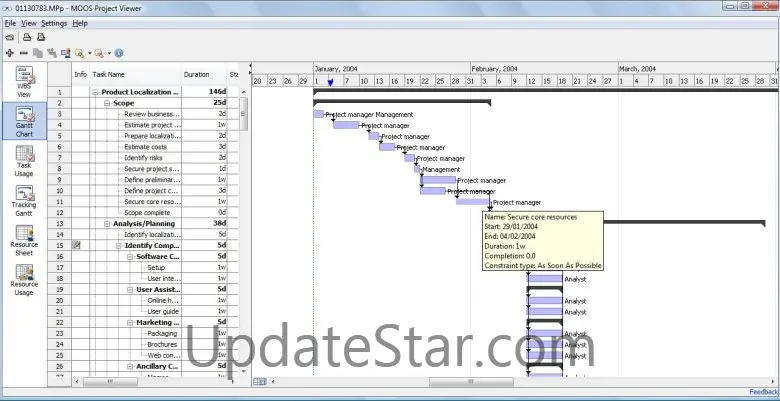Click the Task Name column header
This screenshot has height=401, width=780.
tap(136, 74)
